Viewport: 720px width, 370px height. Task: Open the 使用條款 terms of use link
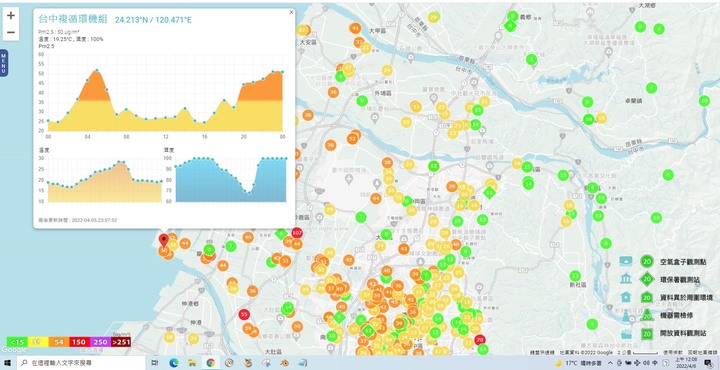click(x=673, y=353)
